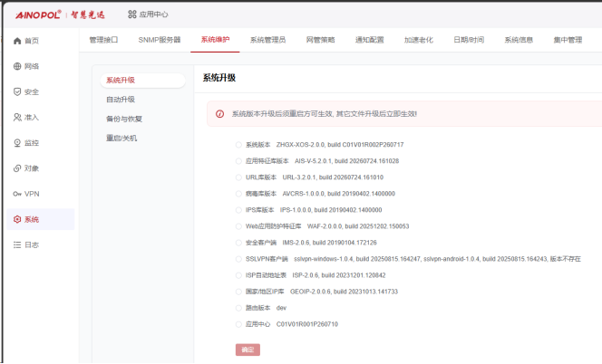Switch to SNMP服务器 tab
The image size is (602, 364).
coord(160,40)
